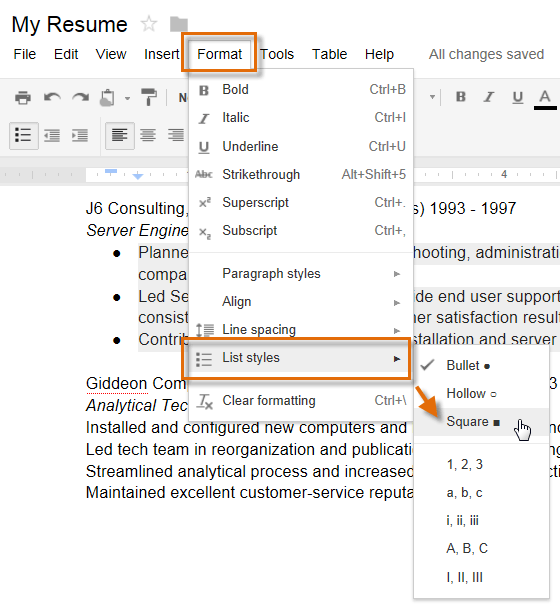Viewport: 560px width, 605px height.
Task: Toggle the bulleted list toolbar button
Action: pyautogui.click(x=24, y=135)
